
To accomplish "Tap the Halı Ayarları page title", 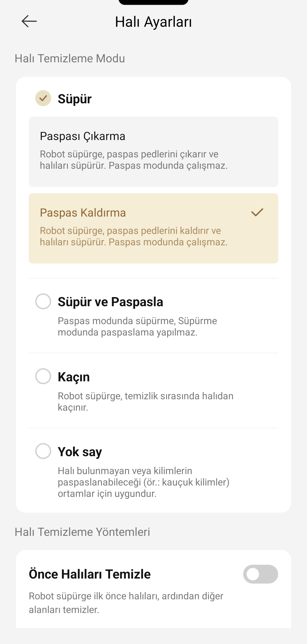I will [153, 22].
